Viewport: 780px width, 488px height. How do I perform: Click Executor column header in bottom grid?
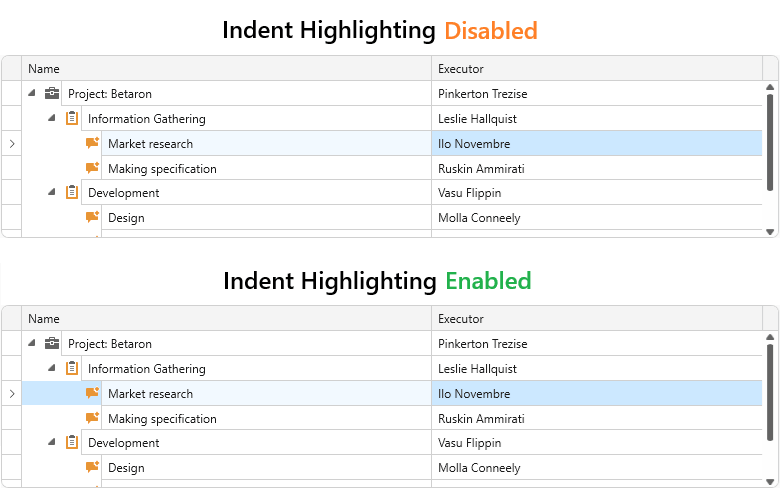[x=596, y=319]
